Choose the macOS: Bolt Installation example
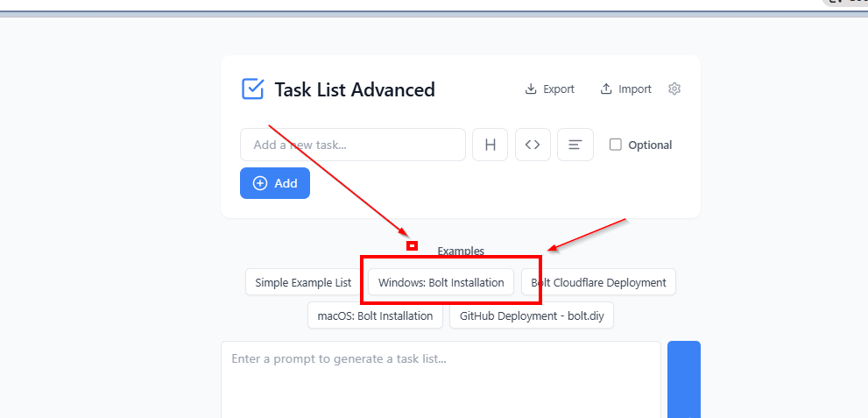 coord(375,315)
